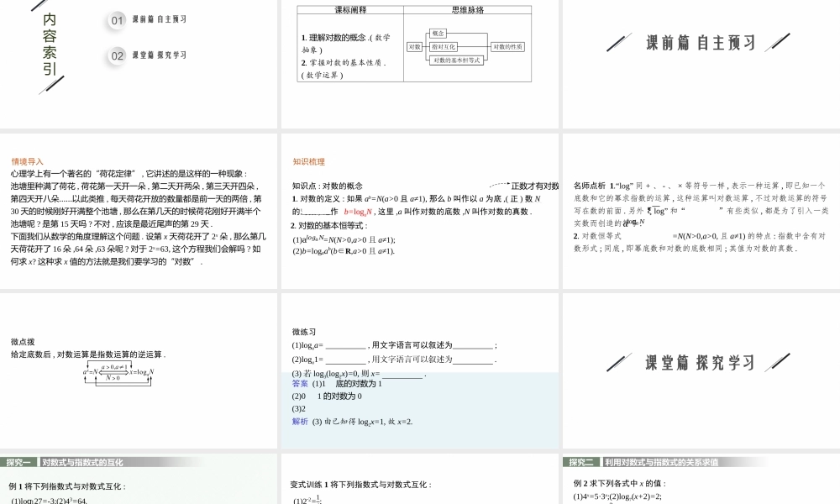The width and height of the screenshot is (840, 504).
Task: Click the 微练习 heading
Action: [x=304, y=332]
